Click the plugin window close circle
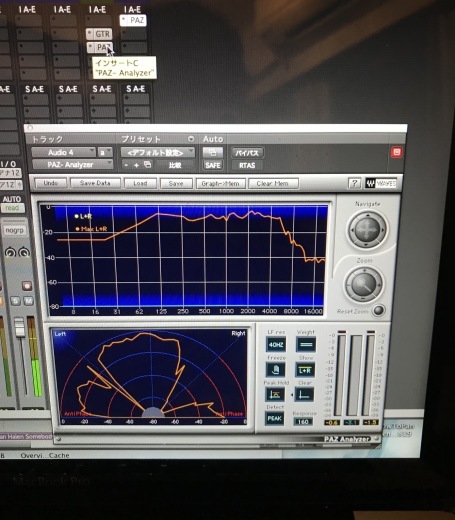Image resolution: width=455 pixels, height=520 pixels. [30, 128]
